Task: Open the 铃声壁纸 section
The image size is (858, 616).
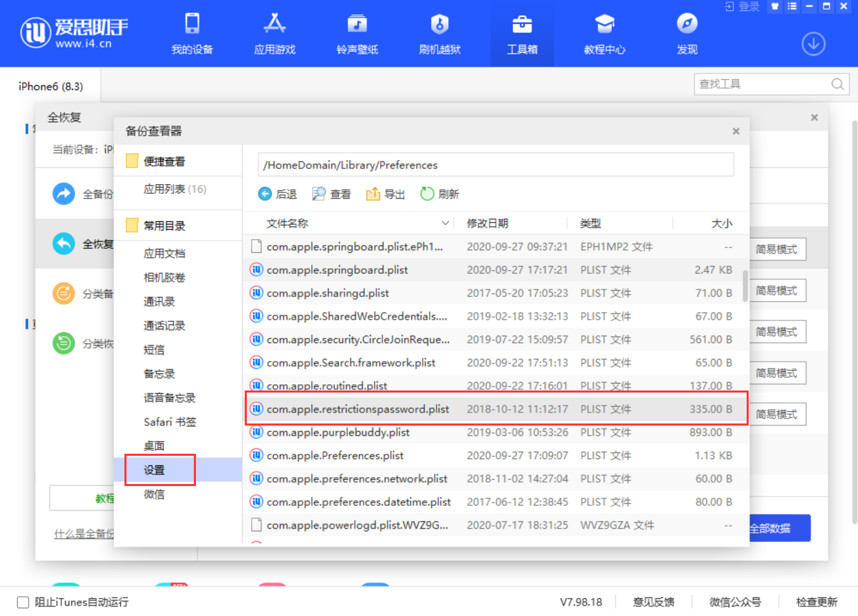Action: click(357, 33)
